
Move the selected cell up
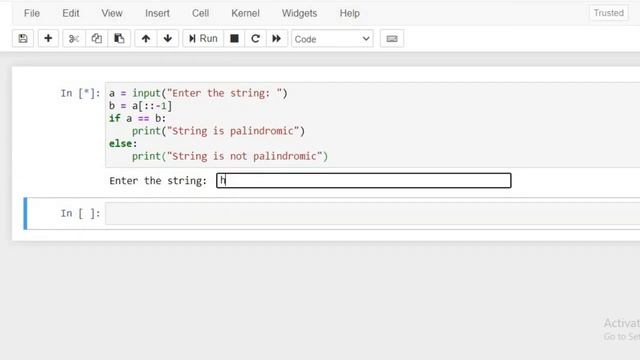[x=146, y=38]
